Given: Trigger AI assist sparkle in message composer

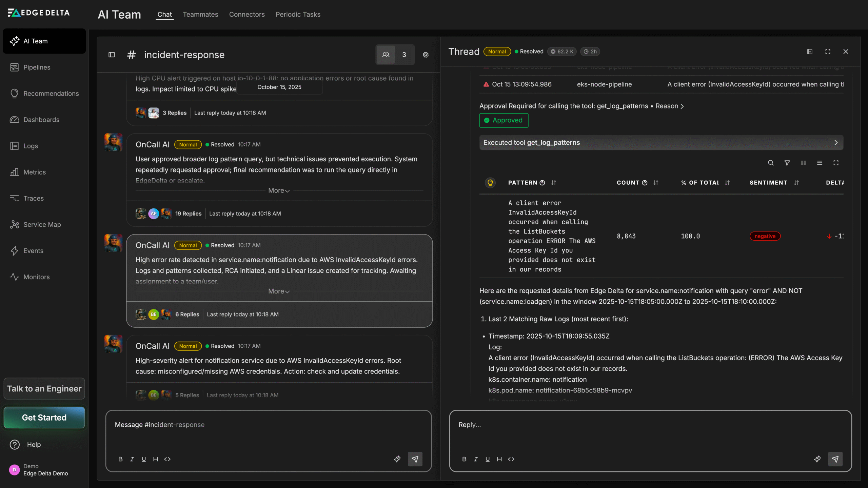Looking at the screenshot, I should [397, 459].
